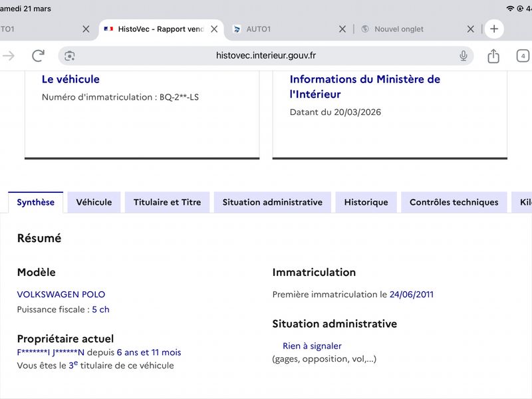The image size is (532, 399).
Task: Open the Historique tab
Action: pyautogui.click(x=366, y=202)
